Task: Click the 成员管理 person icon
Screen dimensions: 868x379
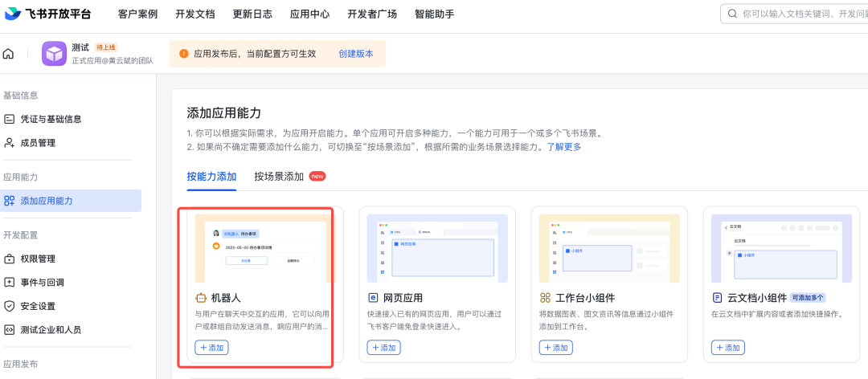Action: click(9, 143)
